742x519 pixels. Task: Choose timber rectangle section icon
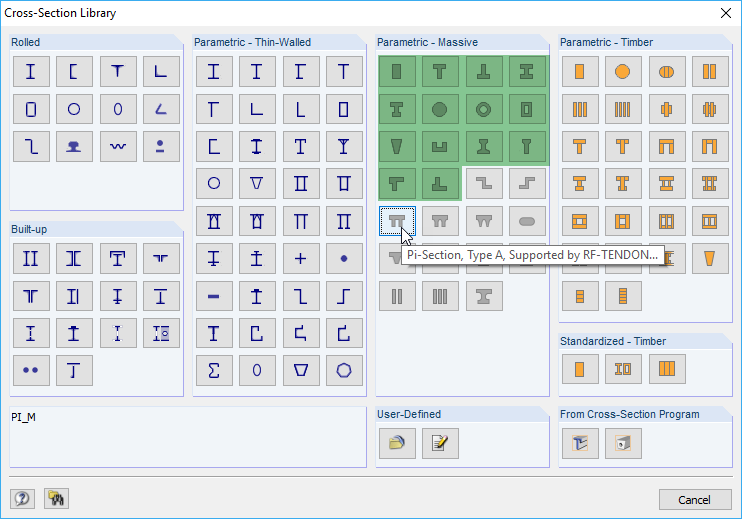point(580,71)
